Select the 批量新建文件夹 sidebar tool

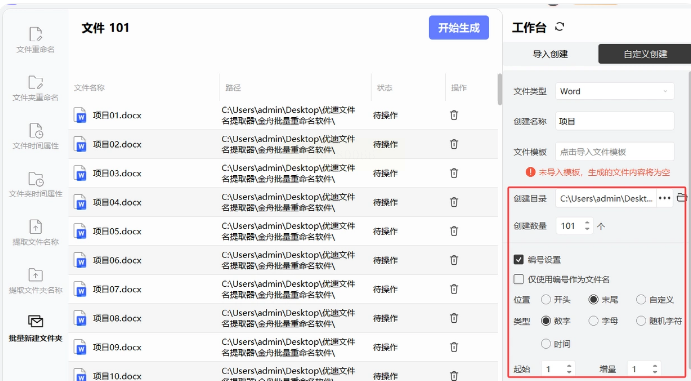tap(35, 329)
